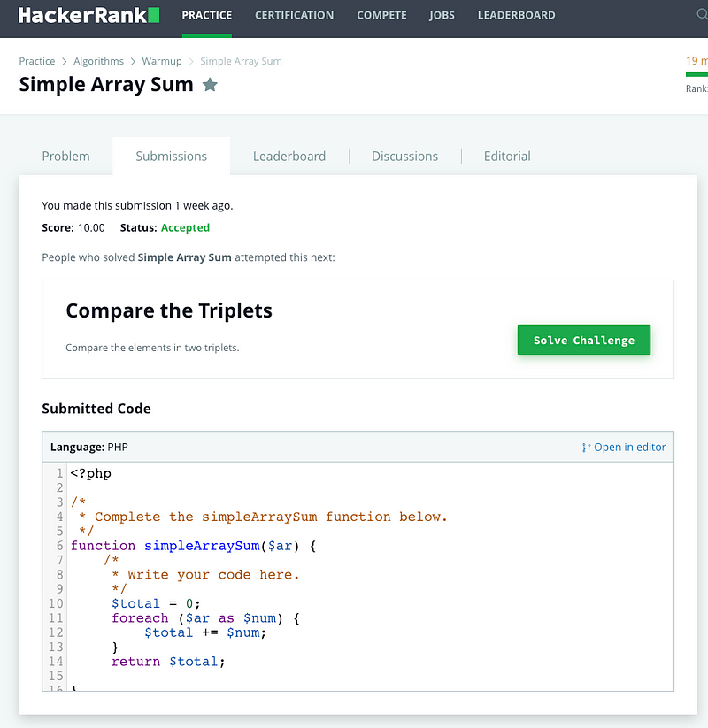
Task: Open the submission in the editor
Action: point(631,448)
